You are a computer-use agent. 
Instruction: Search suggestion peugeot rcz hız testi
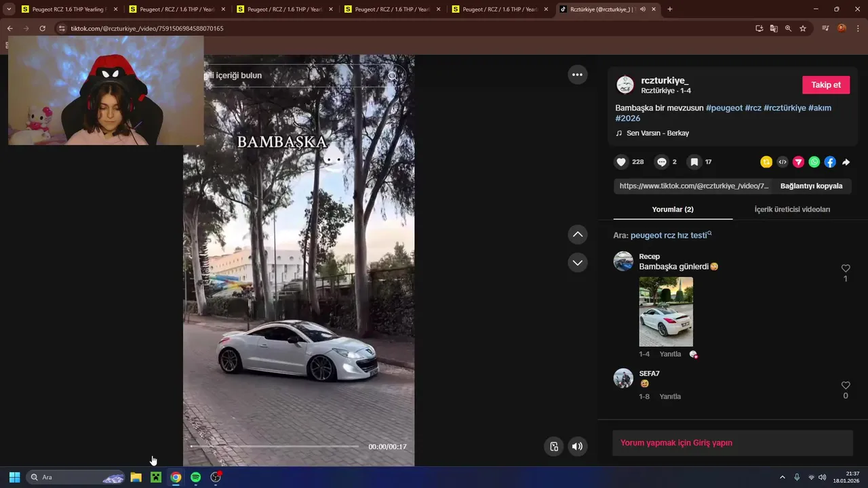pyautogui.click(x=671, y=235)
